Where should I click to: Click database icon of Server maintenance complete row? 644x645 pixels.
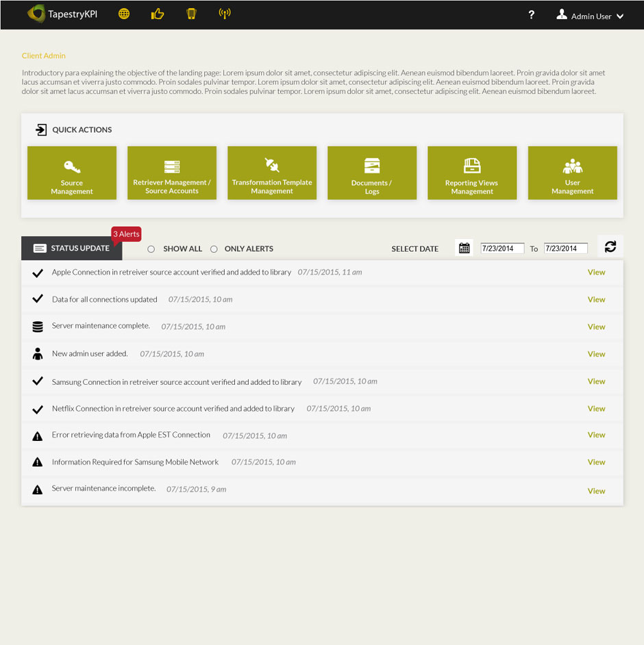pyautogui.click(x=38, y=327)
